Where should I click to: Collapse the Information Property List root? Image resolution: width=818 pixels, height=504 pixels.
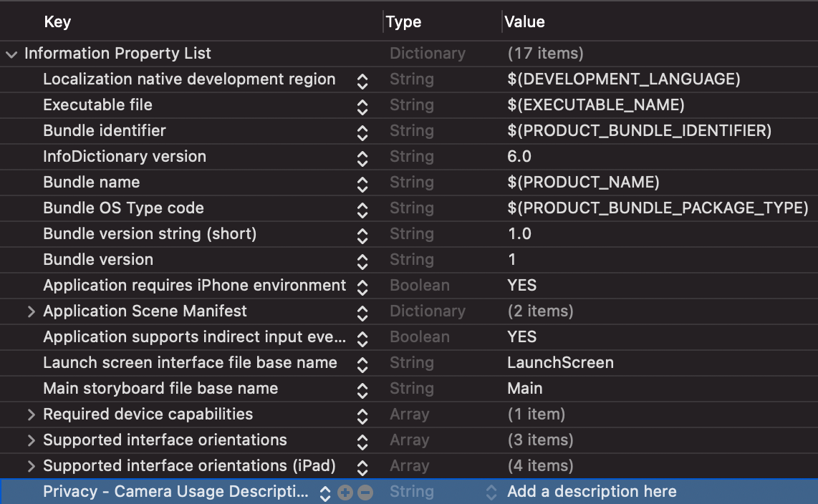pyautogui.click(x=11, y=54)
